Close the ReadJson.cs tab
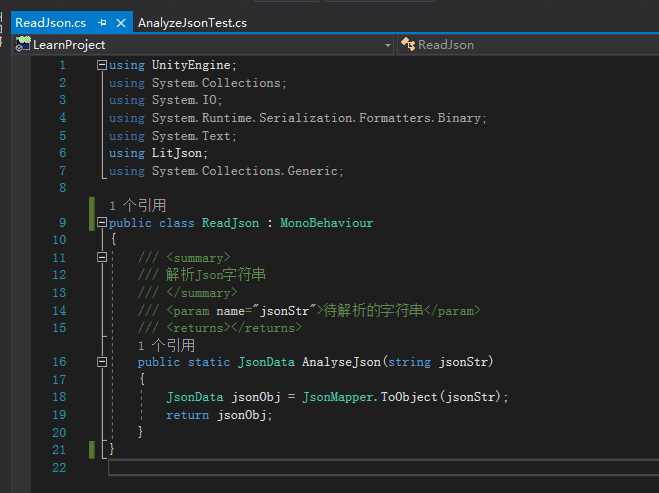This screenshot has height=493, width=659. [121, 23]
